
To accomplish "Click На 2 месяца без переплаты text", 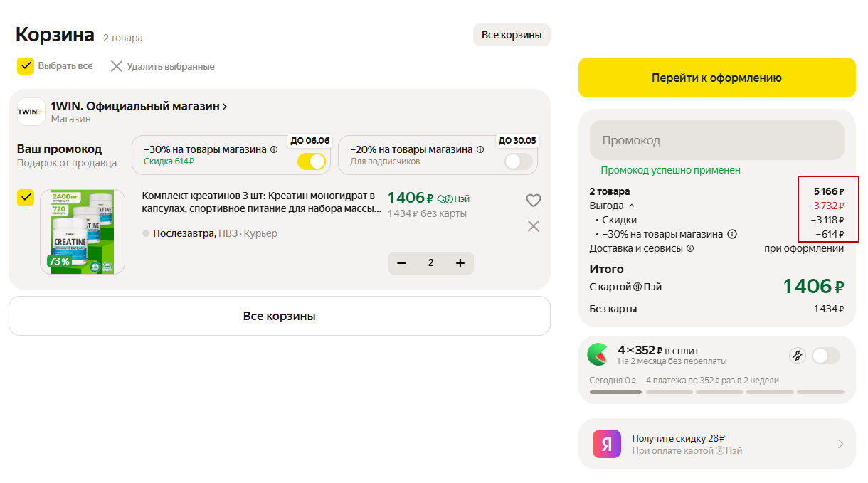I will tap(672, 361).
